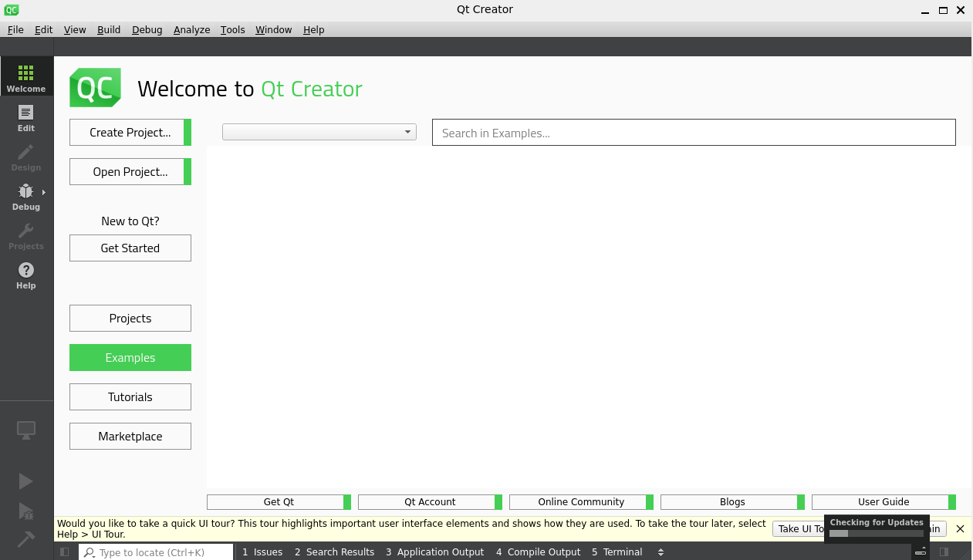This screenshot has height=560, width=973.
Task: Open the File menu
Action: [15, 29]
